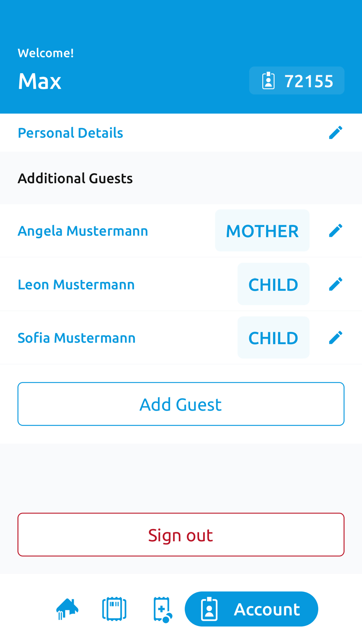362x644 pixels.
Task: Edit personal details via pencil icon
Action: point(336,133)
